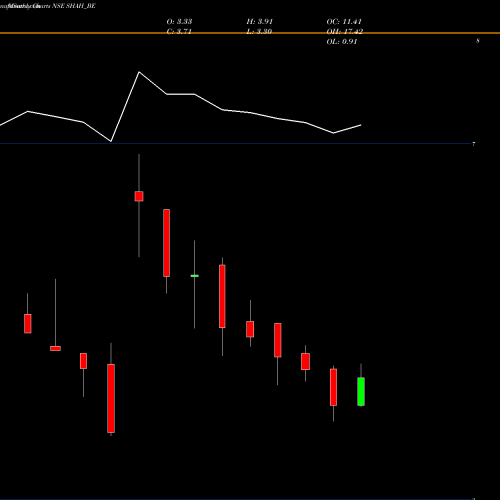The width and height of the screenshot is (500, 500).
Task: Click the close price value C: 3.71
Action: click(x=179, y=32)
